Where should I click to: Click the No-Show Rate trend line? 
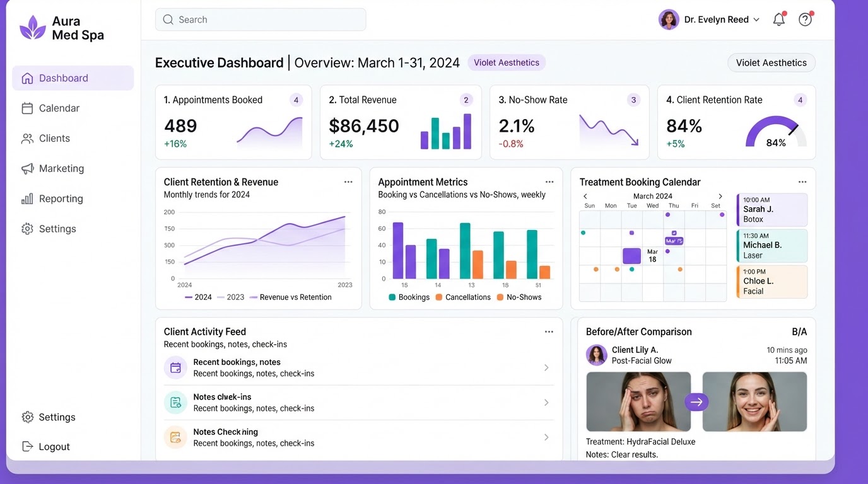pos(609,130)
